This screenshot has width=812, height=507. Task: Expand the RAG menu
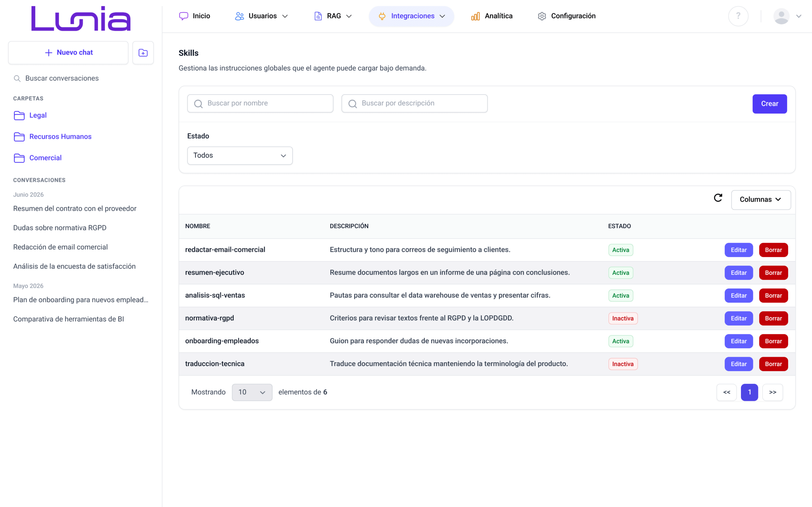(x=333, y=16)
